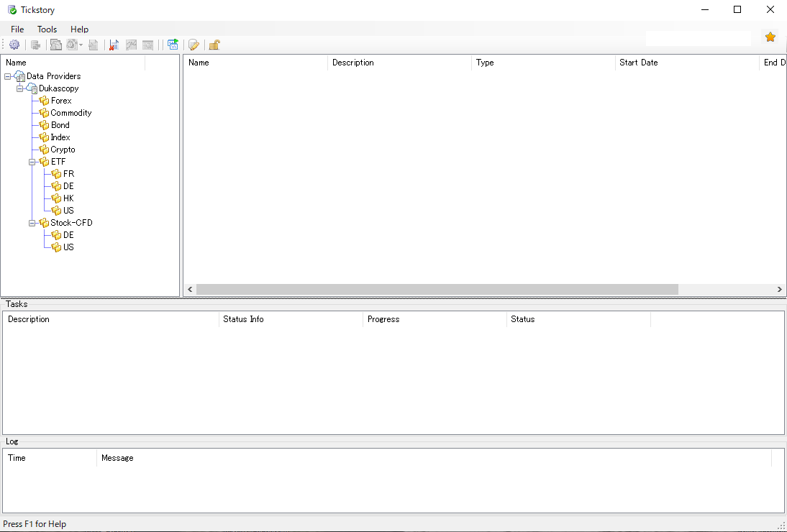Click the window resize grip in status bar
787x532 pixels.
[782, 526]
